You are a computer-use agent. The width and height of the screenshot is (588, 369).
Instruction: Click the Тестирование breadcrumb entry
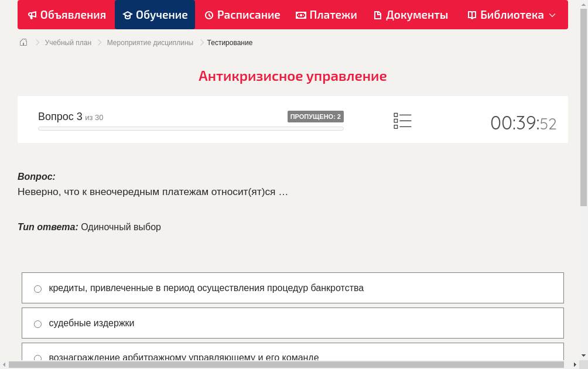click(x=228, y=42)
